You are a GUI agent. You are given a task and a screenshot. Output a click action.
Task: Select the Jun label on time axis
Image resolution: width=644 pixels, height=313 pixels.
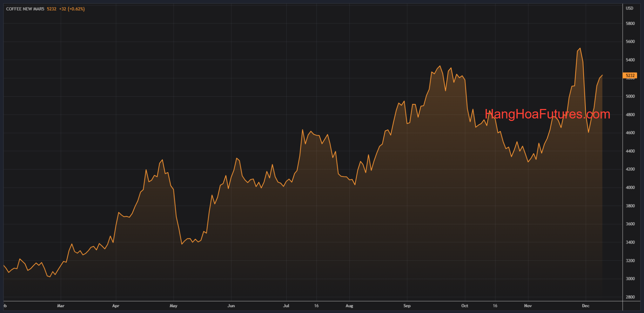pyautogui.click(x=231, y=306)
